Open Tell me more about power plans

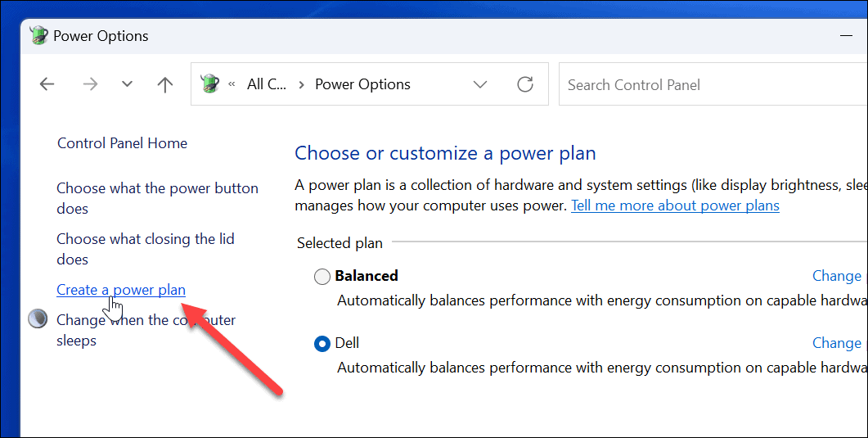coord(675,205)
